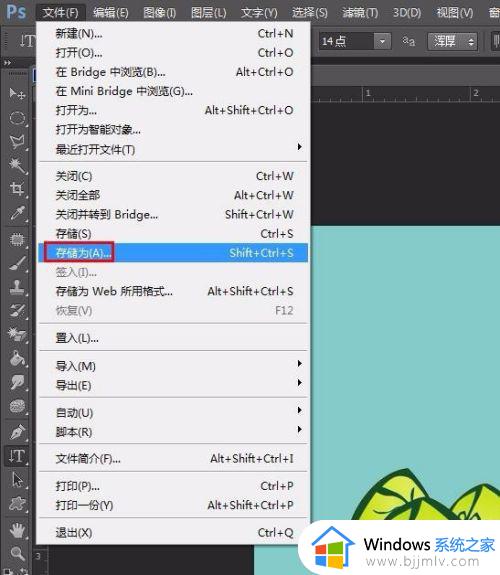Choose 存储(S) menu item

[173, 234]
